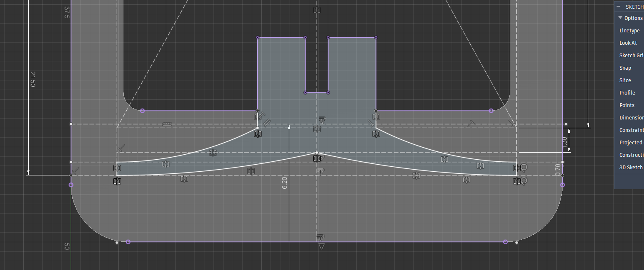Collapse the Sketch palette with minus icon

pyautogui.click(x=618, y=7)
